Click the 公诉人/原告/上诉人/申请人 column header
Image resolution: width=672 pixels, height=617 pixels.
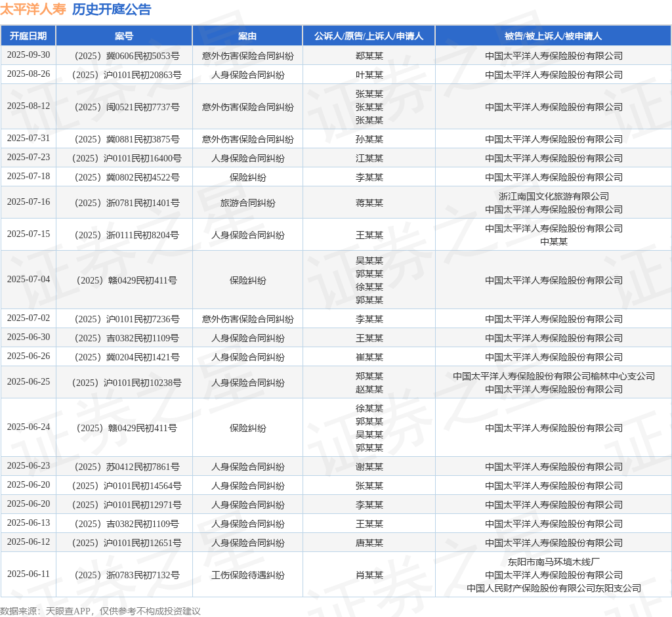(369, 35)
